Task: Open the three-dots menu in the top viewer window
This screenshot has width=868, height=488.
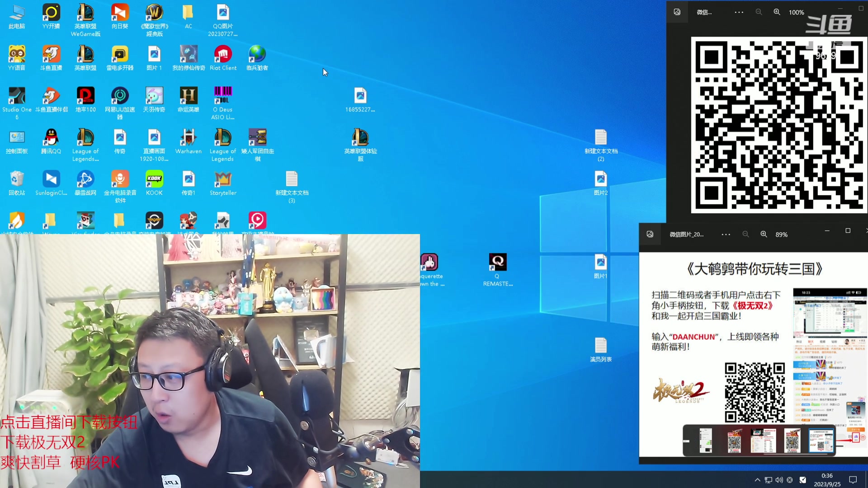Action: point(739,12)
